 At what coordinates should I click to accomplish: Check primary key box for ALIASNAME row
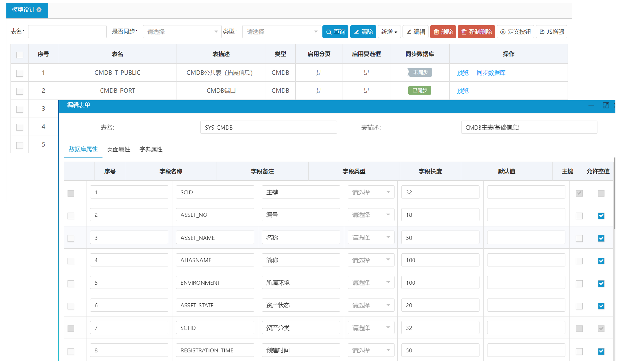click(x=579, y=261)
